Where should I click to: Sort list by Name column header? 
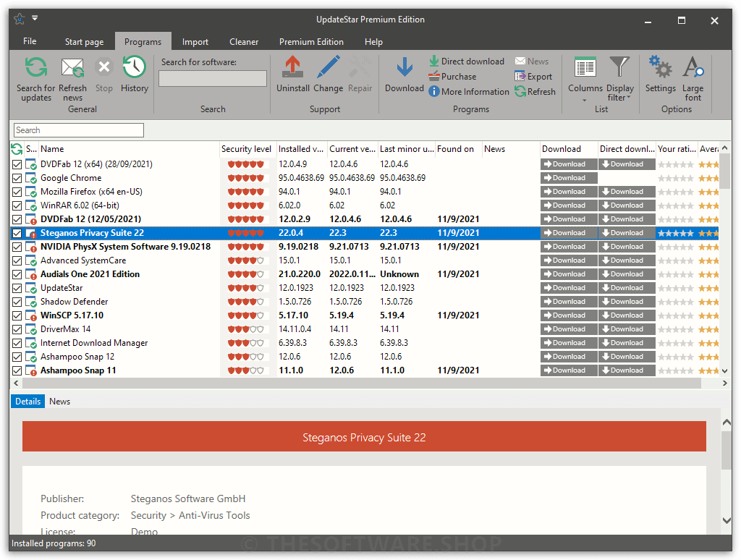click(x=129, y=149)
